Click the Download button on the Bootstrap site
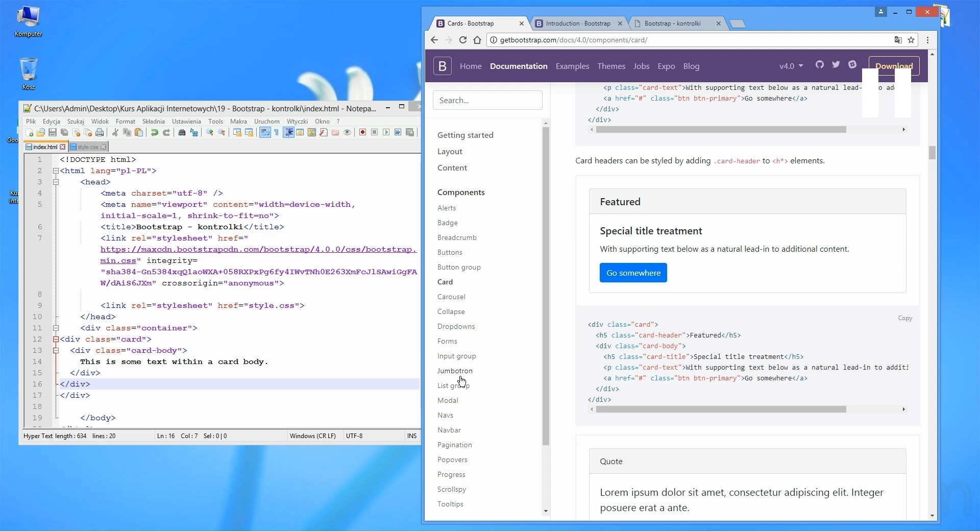Screen dimensions: 980x531 point(894,66)
